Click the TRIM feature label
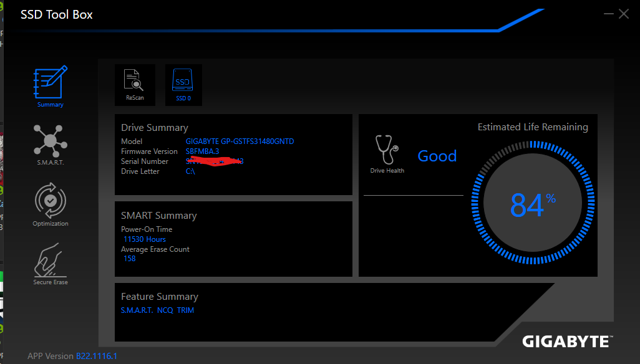This screenshot has height=364, width=640. pyautogui.click(x=185, y=310)
